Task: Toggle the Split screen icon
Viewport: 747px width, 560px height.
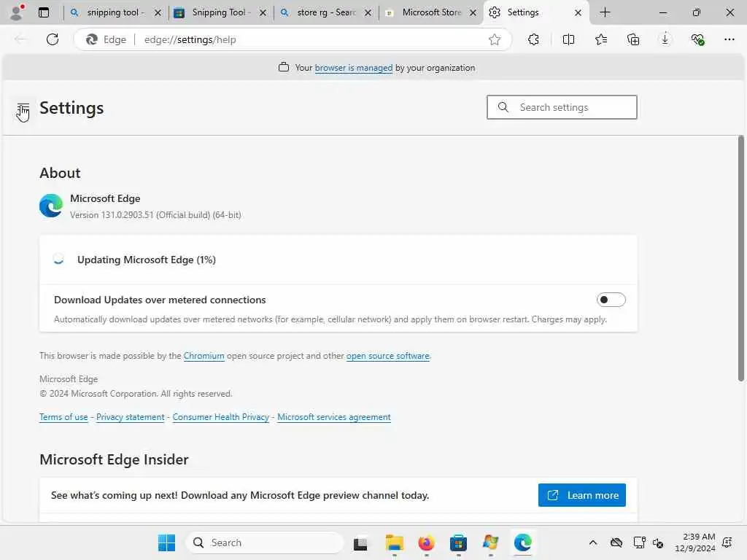Action: (x=568, y=39)
